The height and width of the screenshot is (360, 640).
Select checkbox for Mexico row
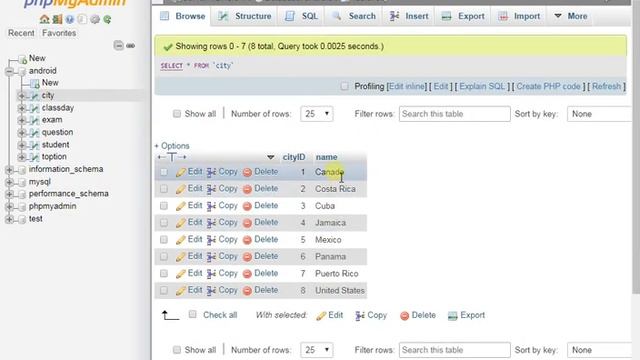[x=164, y=240]
